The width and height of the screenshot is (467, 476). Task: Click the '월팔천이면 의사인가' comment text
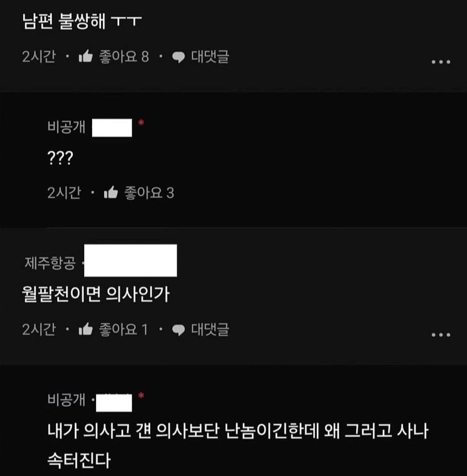click(x=96, y=294)
